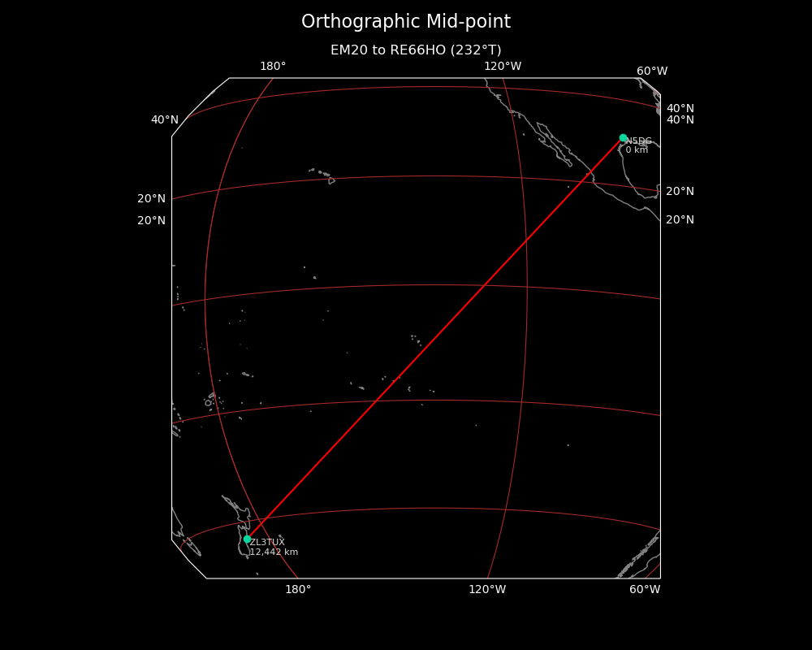Click the South America coastline in bottom-right corner

coord(640,557)
